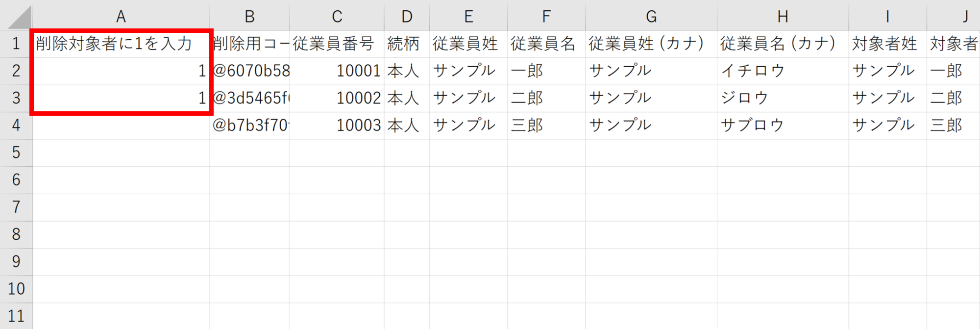Click cell A2 containing 1

pyautogui.click(x=121, y=71)
